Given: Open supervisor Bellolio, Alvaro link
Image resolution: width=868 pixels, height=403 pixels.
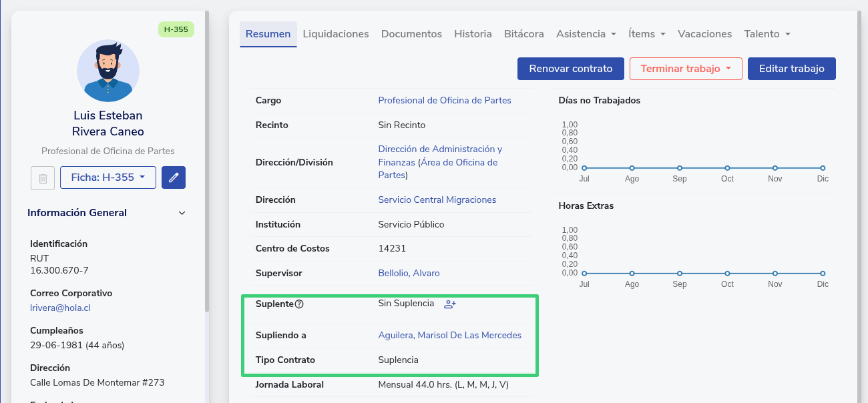Looking at the screenshot, I should coord(409,273).
